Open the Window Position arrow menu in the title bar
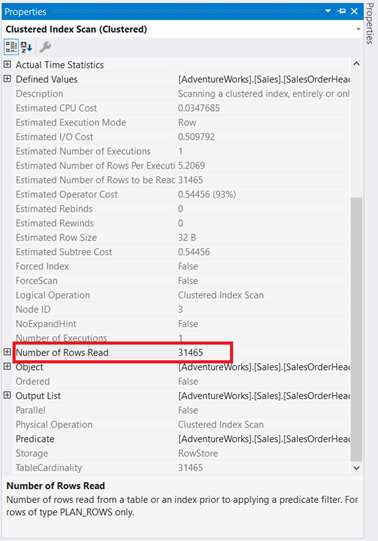Image resolution: width=378 pixels, height=541 pixels. pos(328,11)
